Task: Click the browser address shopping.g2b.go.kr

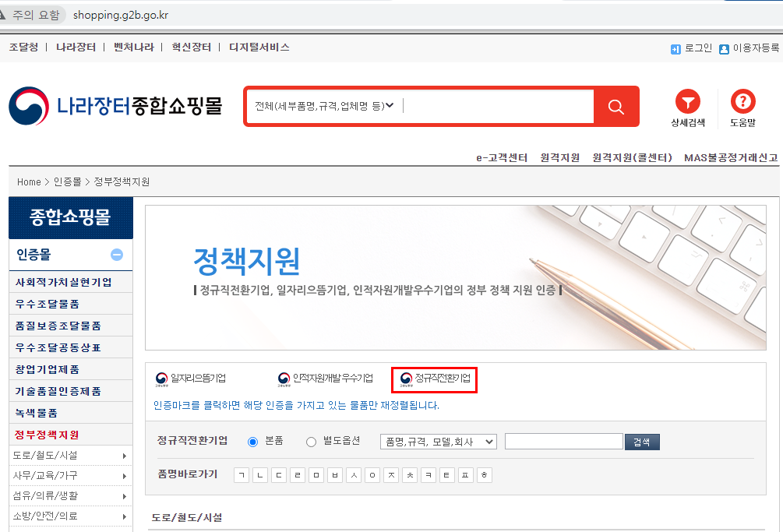Action: [121, 15]
